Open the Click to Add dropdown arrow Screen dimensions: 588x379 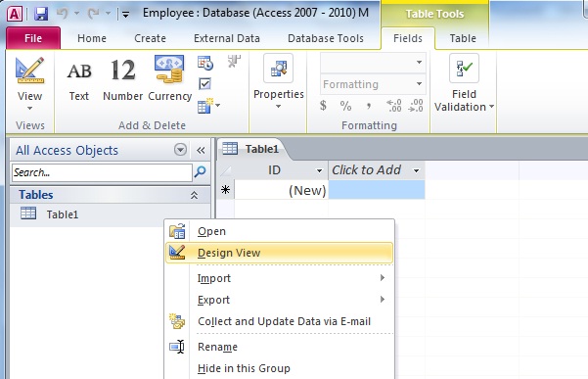coord(416,171)
